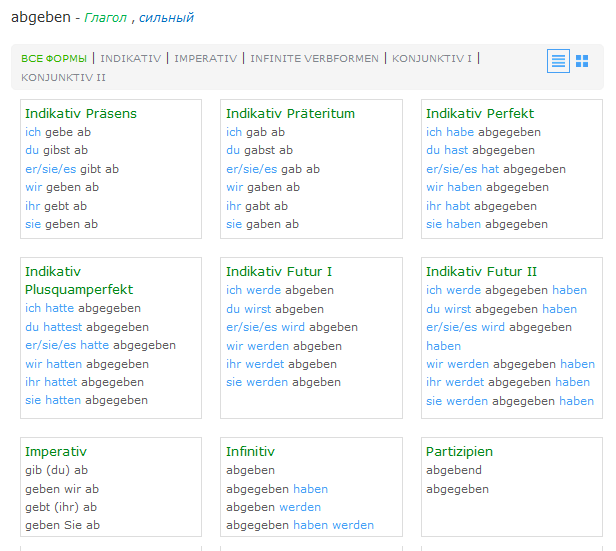Open the IMPERATIV tab
Image resolution: width=616 pixels, height=551 pixels.
[205, 59]
